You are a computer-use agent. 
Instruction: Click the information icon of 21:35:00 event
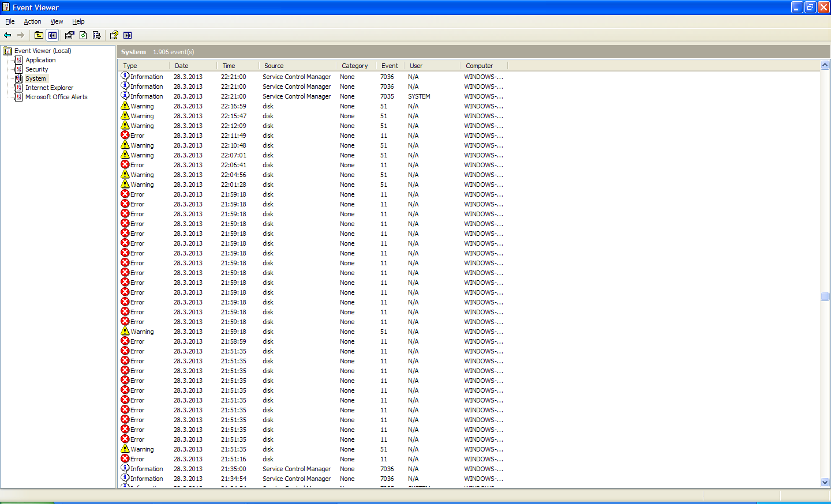[125, 469]
